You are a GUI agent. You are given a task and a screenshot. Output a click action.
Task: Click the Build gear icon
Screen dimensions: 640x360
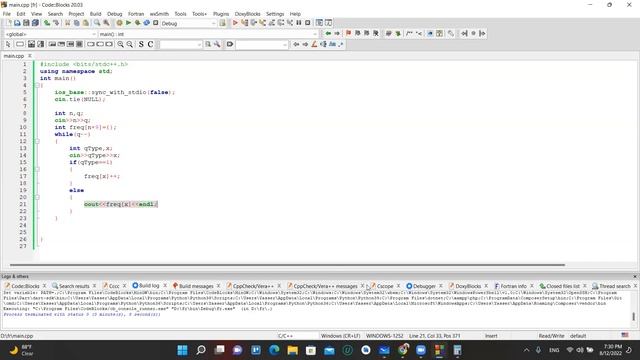coord(119,23)
